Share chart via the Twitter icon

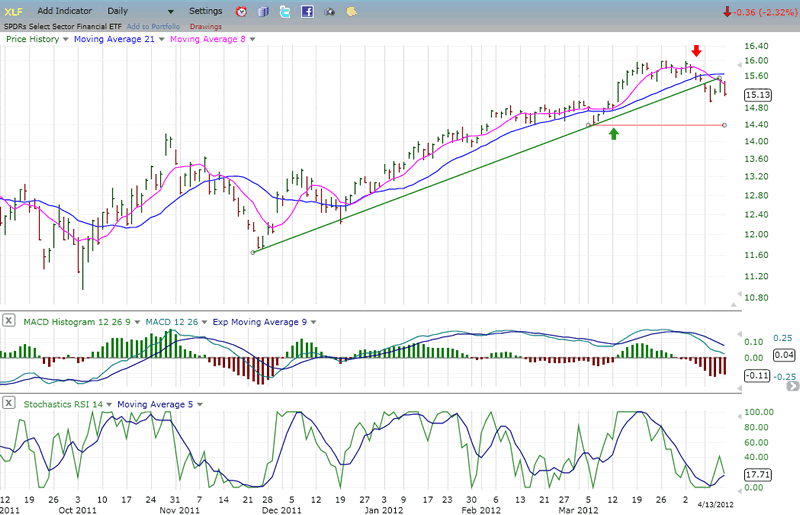coord(286,11)
